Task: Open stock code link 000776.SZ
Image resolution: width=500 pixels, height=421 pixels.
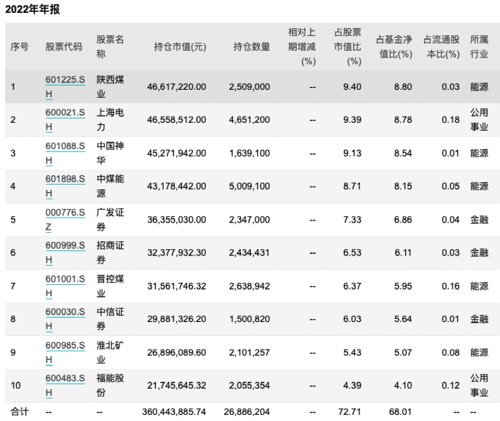Action: coord(65,219)
